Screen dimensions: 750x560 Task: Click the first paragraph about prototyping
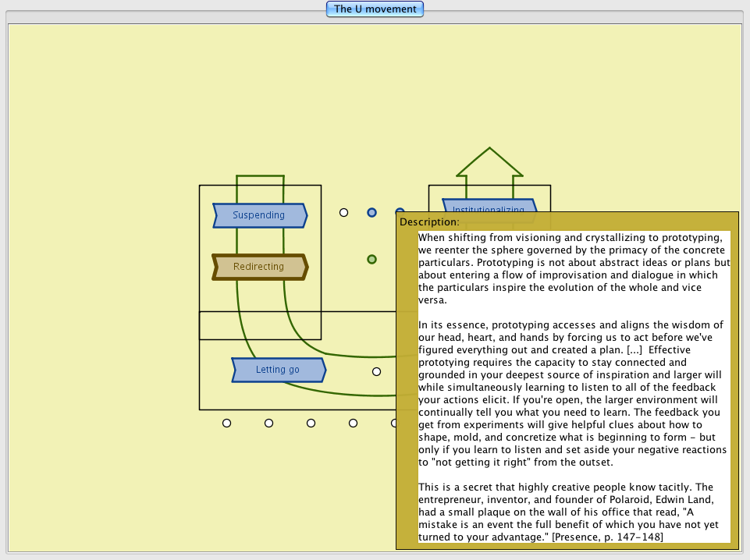pyautogui.click(x=574, y=268)
